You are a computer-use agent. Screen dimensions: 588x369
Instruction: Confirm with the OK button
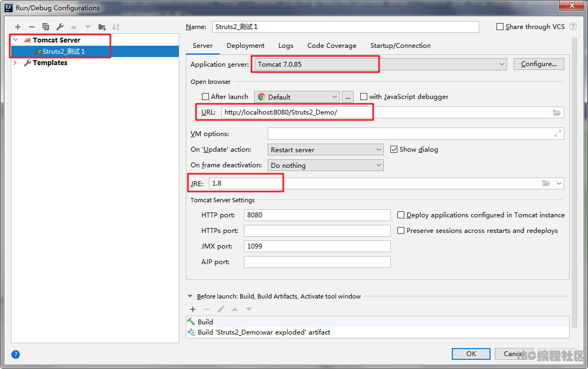pyautogui.click(x=471, y=353)
